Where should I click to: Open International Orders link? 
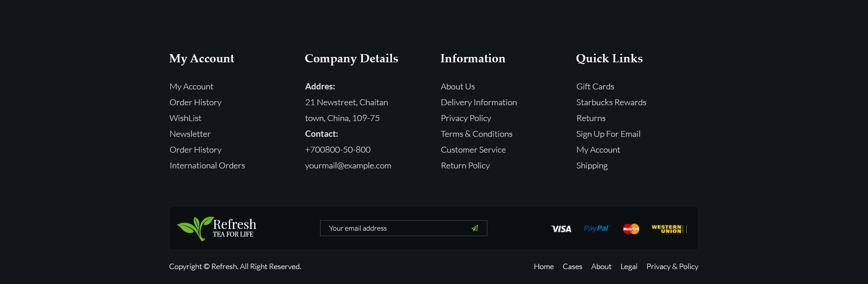(207, 166)
